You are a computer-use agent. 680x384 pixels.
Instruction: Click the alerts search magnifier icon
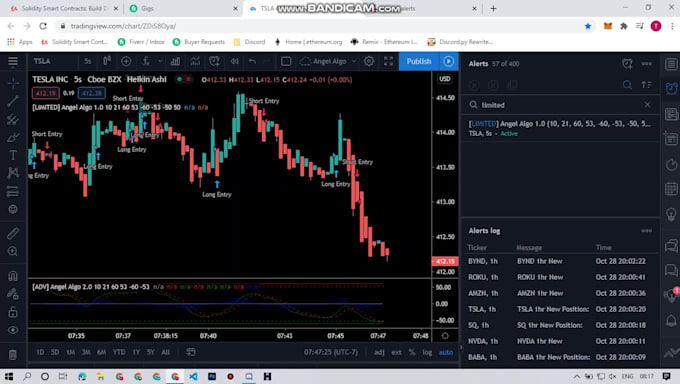[x=627, y=85]
